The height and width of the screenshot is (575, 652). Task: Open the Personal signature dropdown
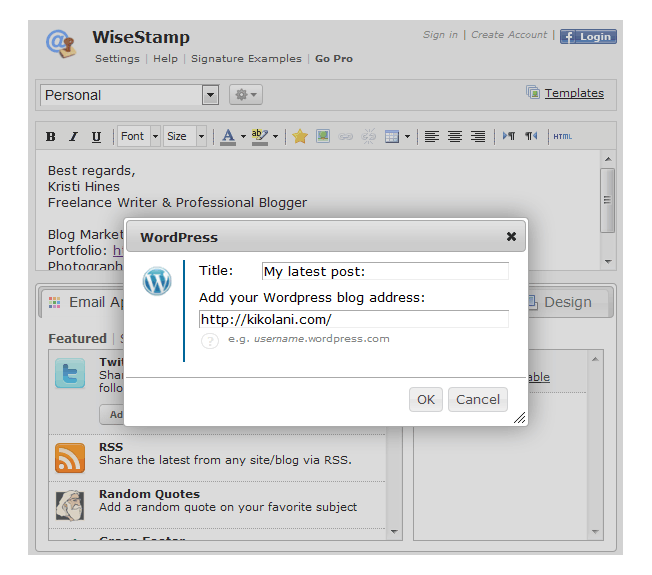pyautogui.click(x=129, y=95)
